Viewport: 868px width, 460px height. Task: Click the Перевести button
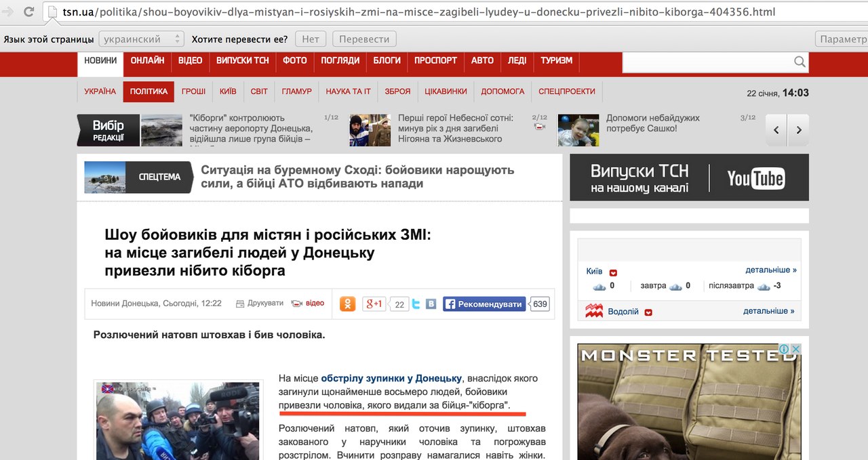point(365,39)
